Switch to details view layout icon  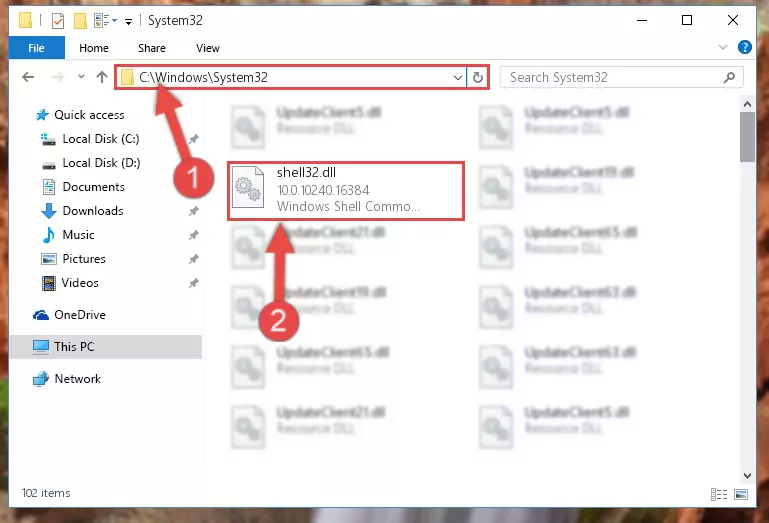tap(718, 494)
